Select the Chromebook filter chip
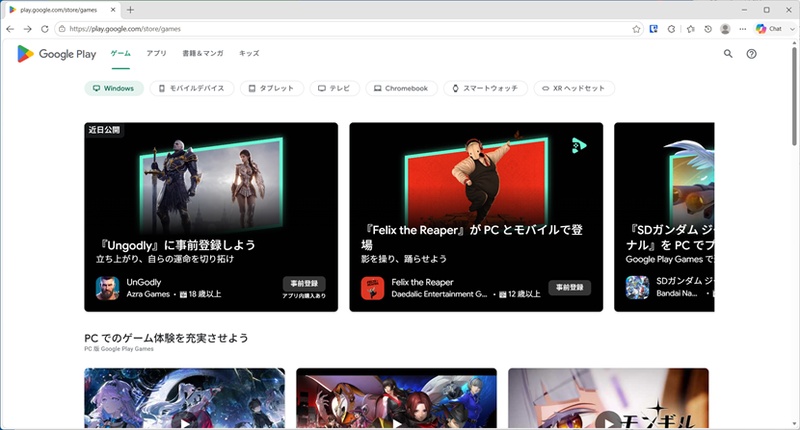 click(402, 88)
